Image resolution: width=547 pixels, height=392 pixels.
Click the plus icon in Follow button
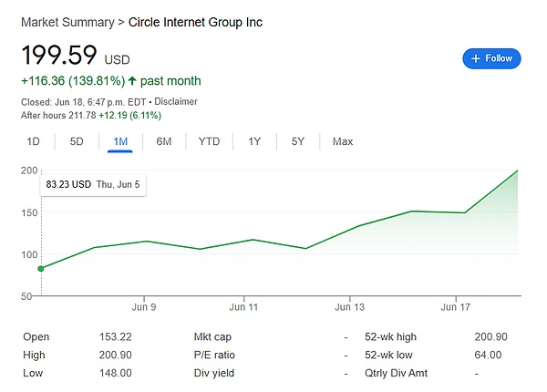click(x=476, y=58)
